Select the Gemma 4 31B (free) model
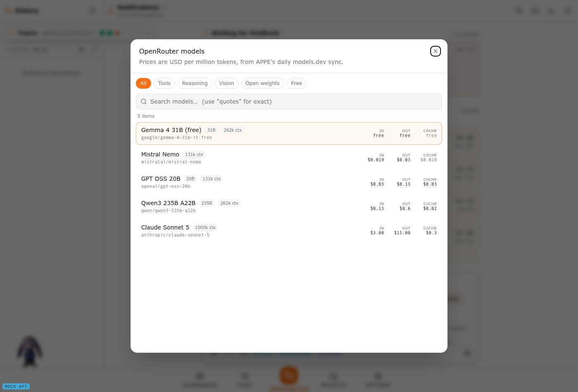The height and width of the screenshot is (392, 578). click(x=289, y=133)
